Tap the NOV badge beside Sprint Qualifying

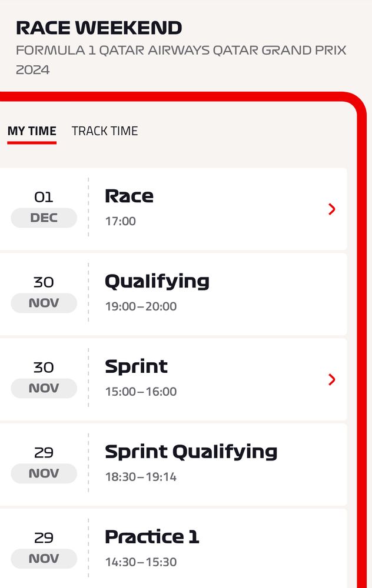[44, 473]
